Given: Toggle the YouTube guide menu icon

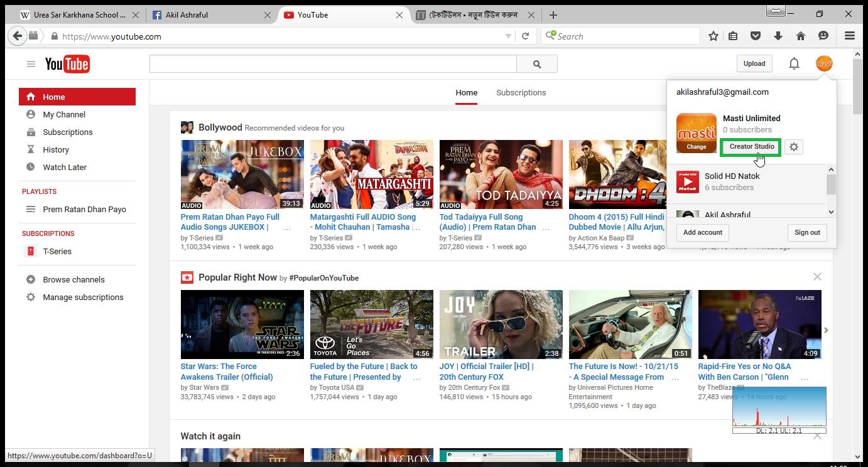Looking at the screenshot, I should [x=31, y=63].
